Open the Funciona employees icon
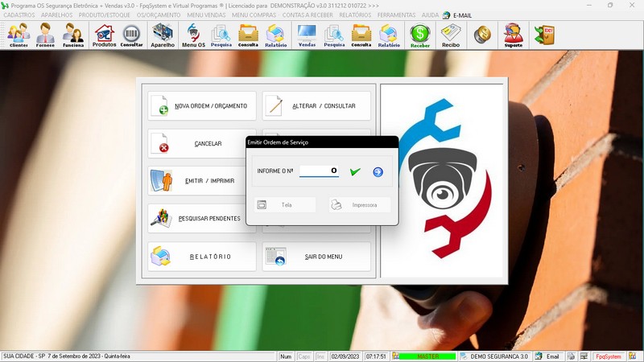Screen dimensions: 644x362 (73, 35)
